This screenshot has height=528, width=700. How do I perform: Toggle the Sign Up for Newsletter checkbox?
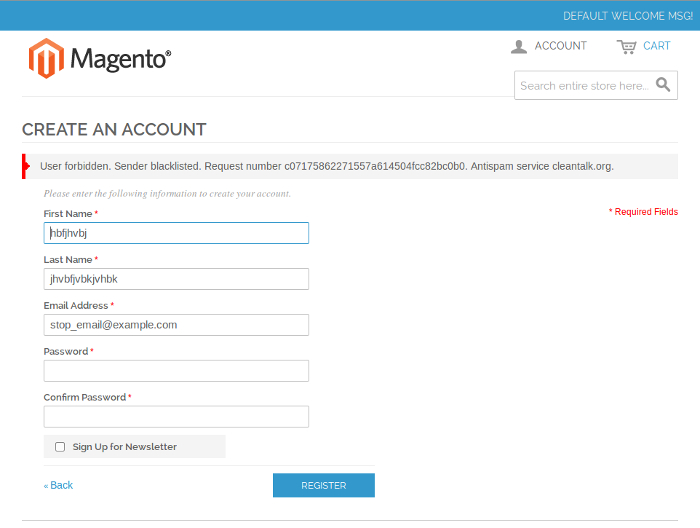coord(60,447)
